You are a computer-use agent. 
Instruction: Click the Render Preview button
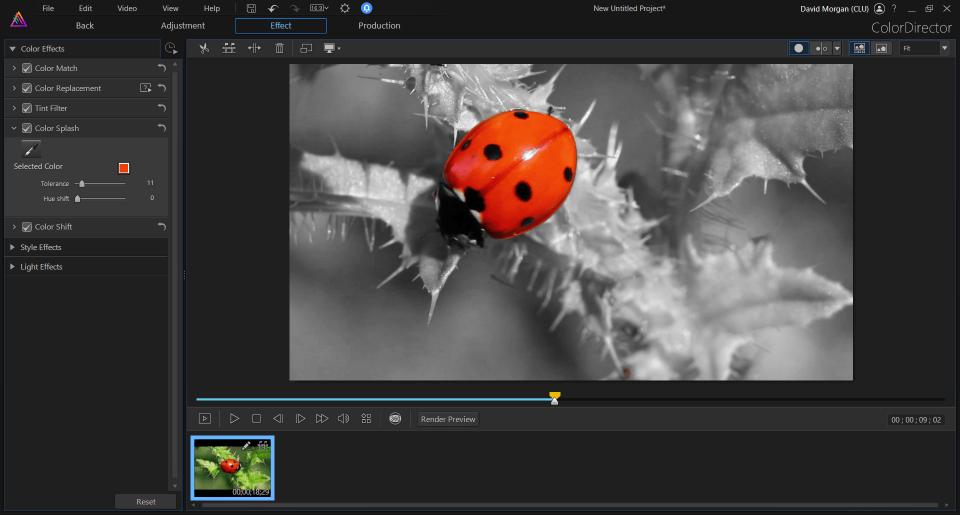(x=448, y=419)
